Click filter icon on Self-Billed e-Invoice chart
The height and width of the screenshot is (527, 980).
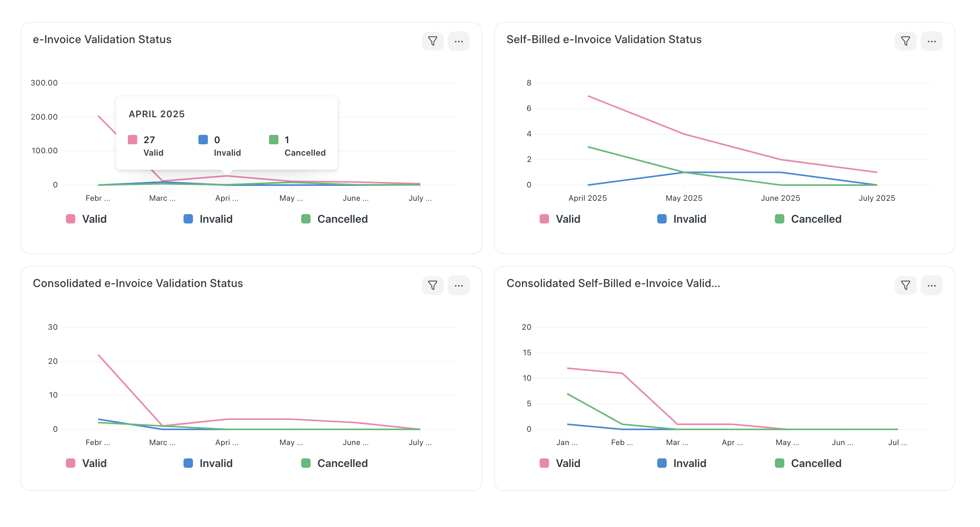905,41
